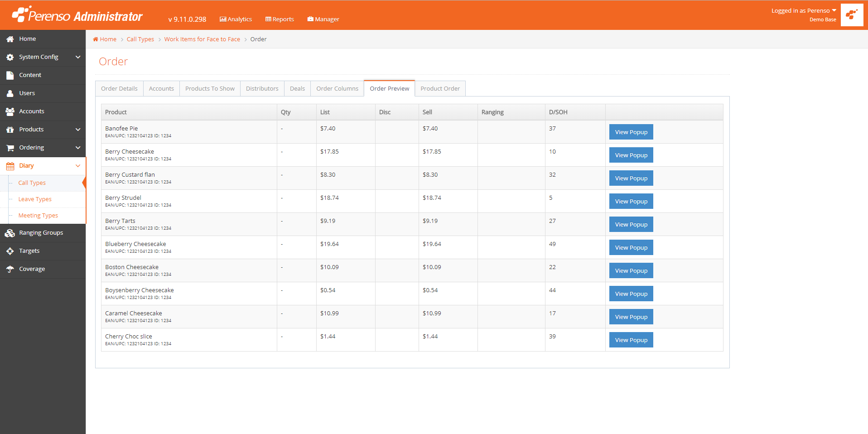Click the Targets crosshair icon
Viewport: 868px width, 434px height.
[x=10, y=251]
